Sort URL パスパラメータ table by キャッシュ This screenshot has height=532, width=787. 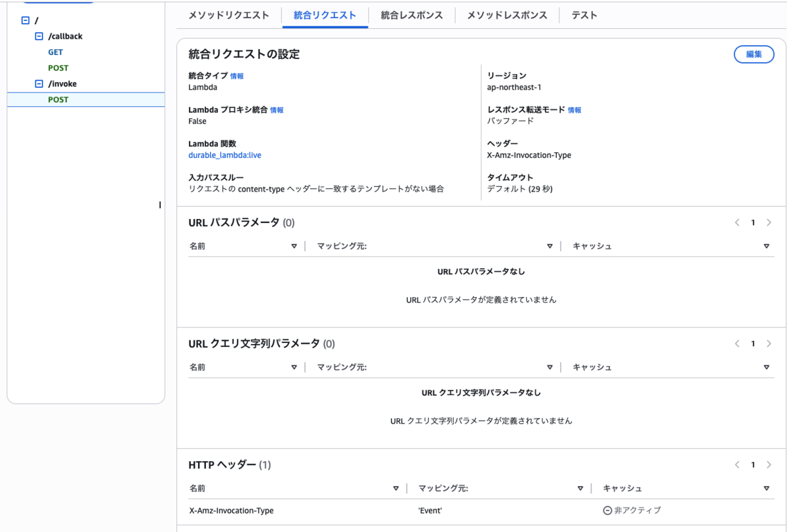[x=767, y=247]
